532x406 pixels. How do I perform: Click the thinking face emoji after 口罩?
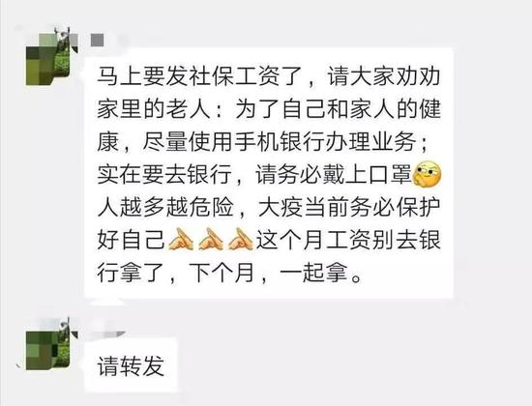[x=427, y=175]
